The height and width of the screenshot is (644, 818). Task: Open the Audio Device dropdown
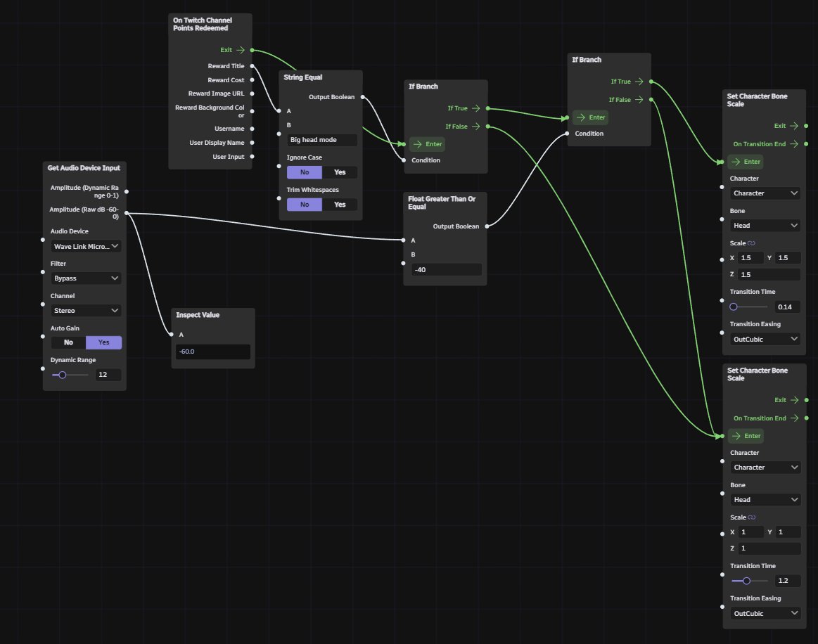(85, 246)
